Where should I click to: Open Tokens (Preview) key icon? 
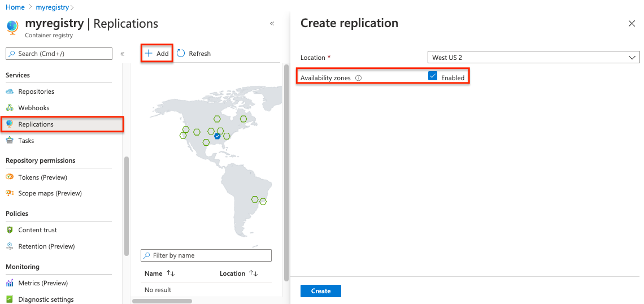coord(10,177)
